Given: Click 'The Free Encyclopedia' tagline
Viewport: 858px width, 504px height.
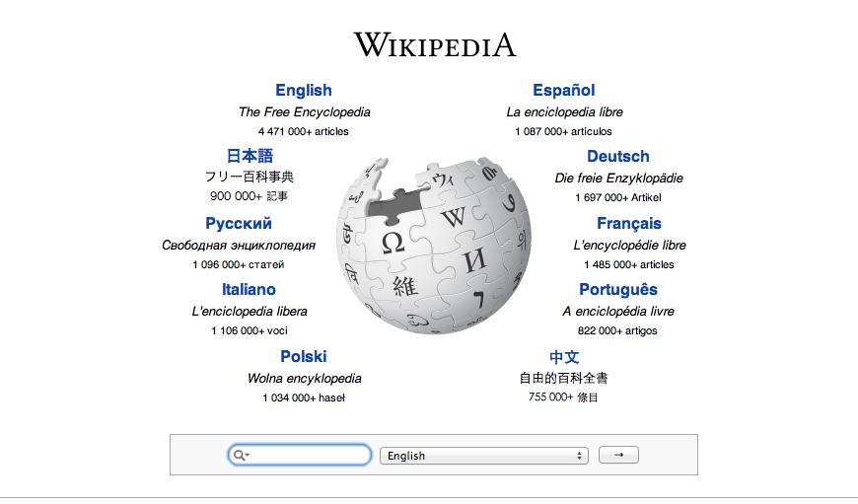Looking at the screenshot, I should (x=304, y=112).
